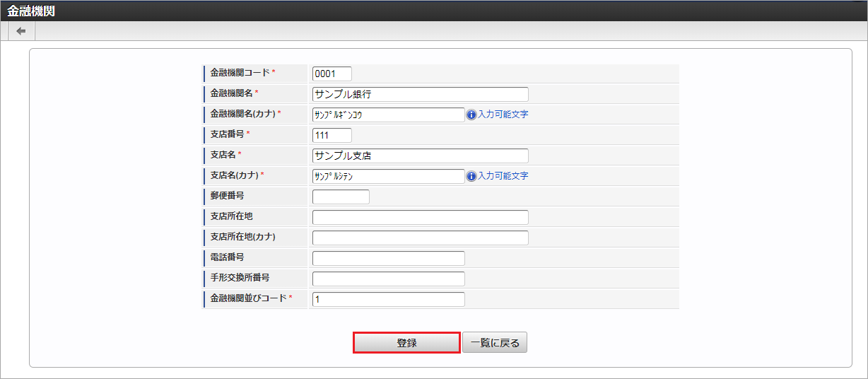Focus the 金融機関コード input field
The image size is (868, 379).
click(332, 74)
